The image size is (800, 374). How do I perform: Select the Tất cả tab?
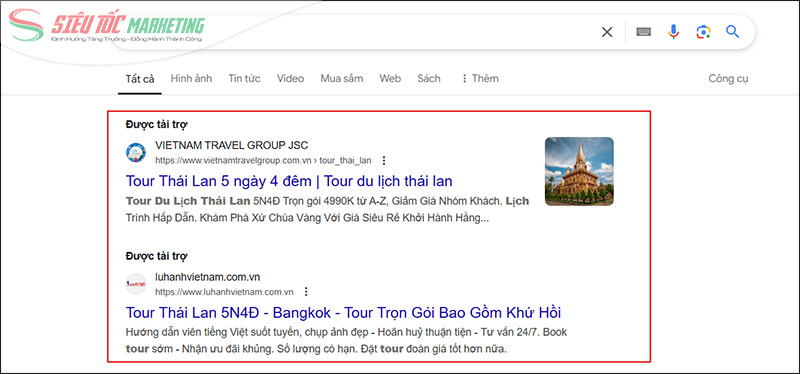(140, 79)
